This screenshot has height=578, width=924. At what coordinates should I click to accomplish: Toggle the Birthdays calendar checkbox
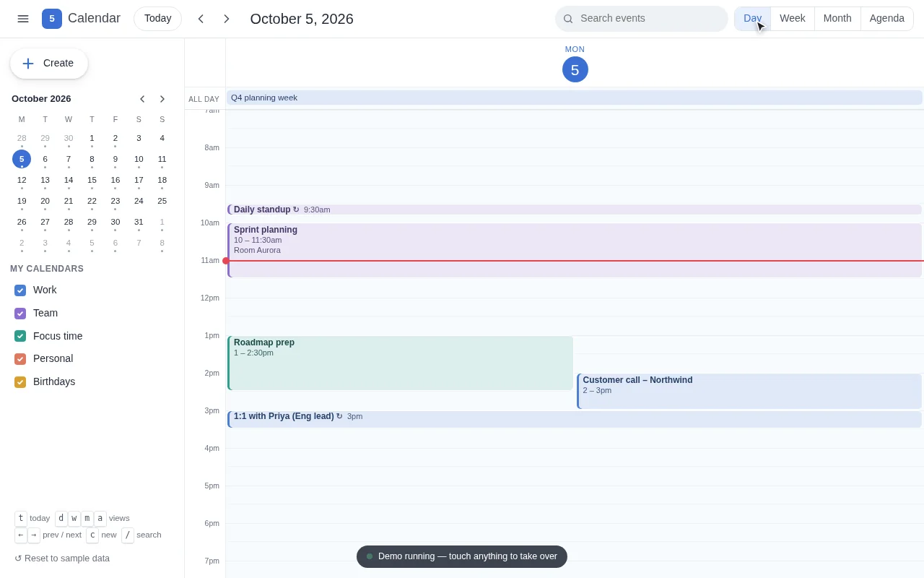coord(20,382)
